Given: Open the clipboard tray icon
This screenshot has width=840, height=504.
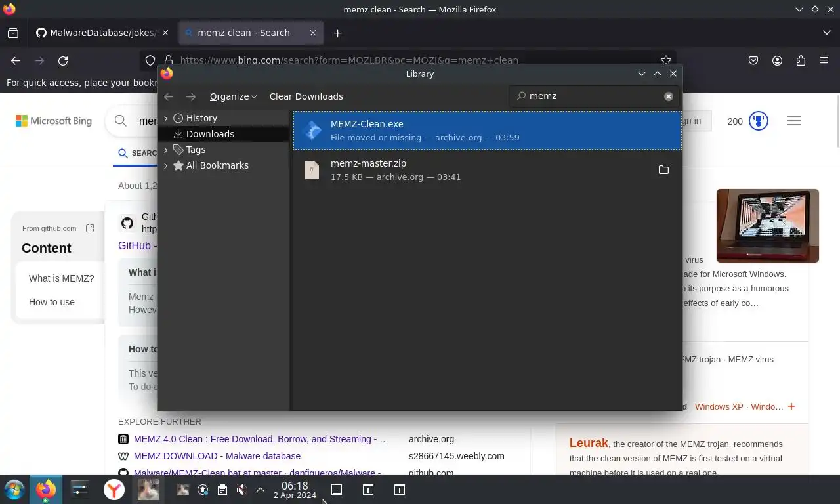Looking at the screenshot, I should [222, 490].
